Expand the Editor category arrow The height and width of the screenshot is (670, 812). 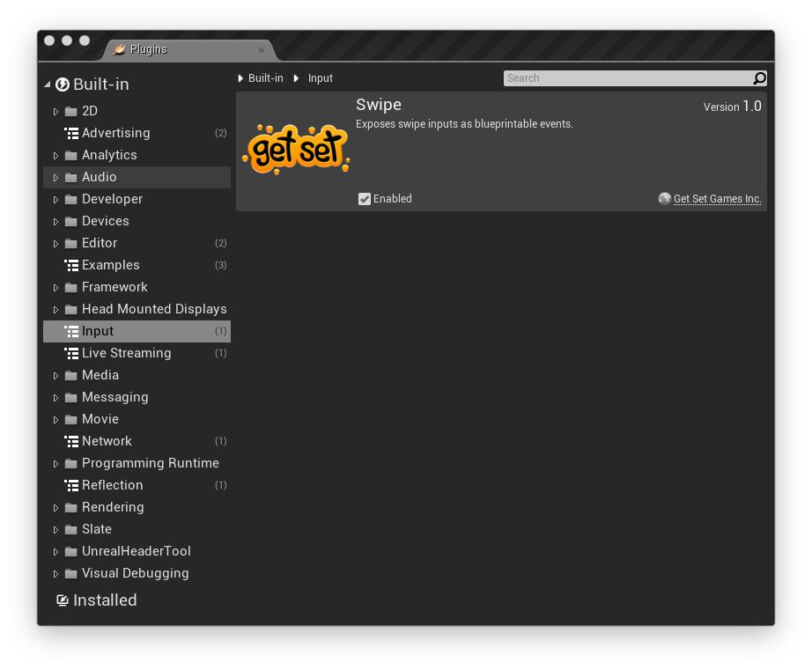pos(55,243)
